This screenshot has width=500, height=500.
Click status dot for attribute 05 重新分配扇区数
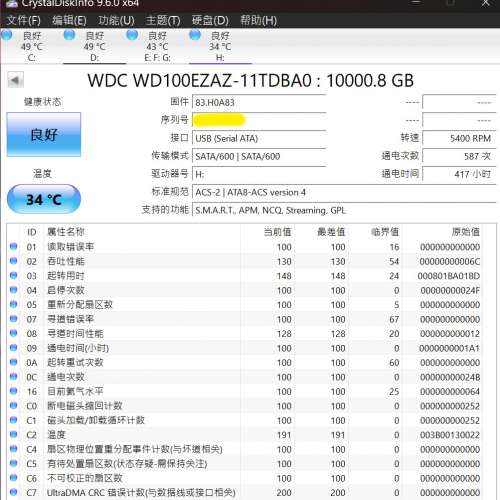13,304
